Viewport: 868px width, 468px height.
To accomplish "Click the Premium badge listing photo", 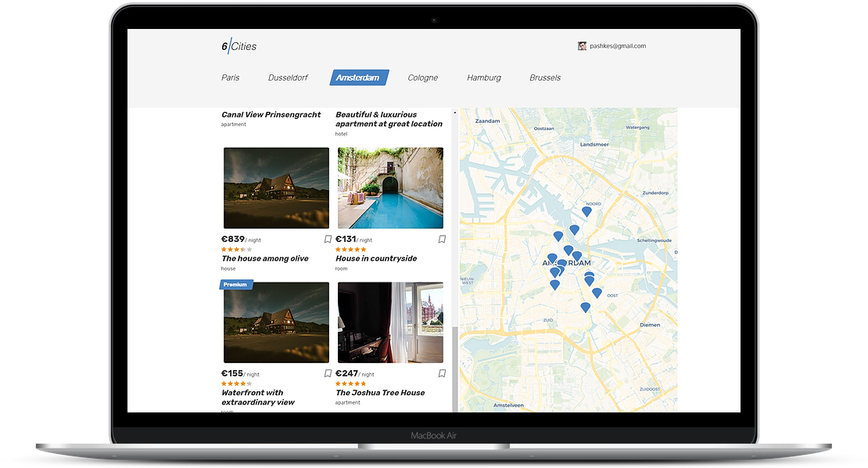I will [x=275, y=322].
